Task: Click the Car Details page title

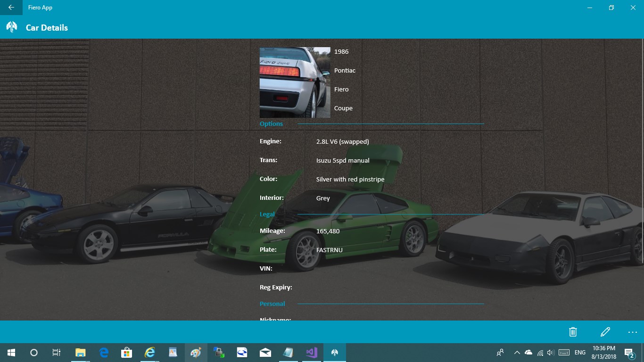Action: coord(47,28)
